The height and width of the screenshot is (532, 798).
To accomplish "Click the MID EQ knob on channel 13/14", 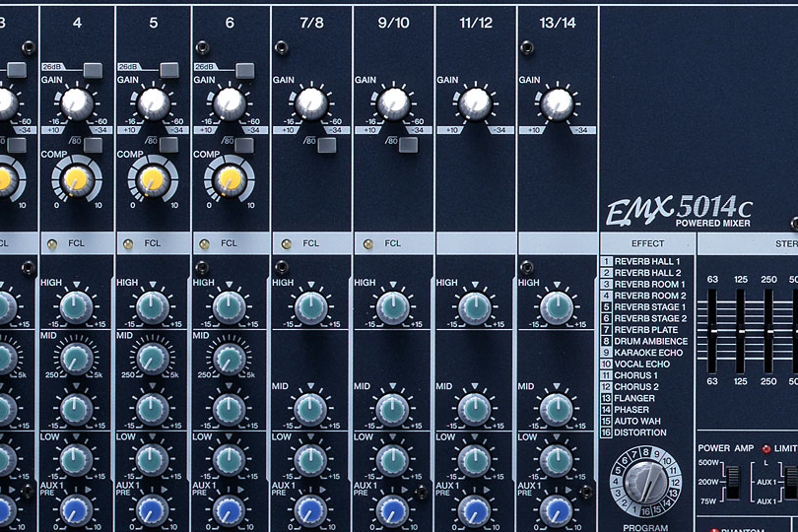I will (x=557, y=409).
